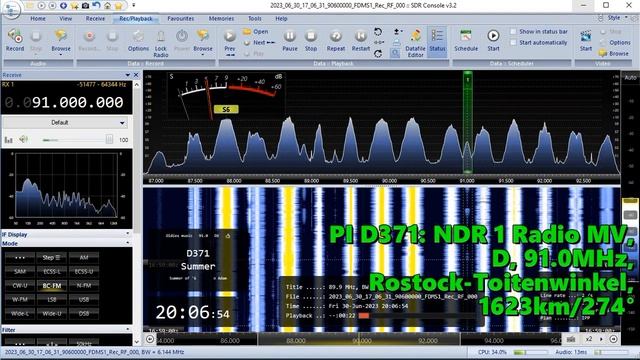The height and width of the screenshot is (360, 640).
Task: Open Browse dropdown in Data Record group
Action: coord(203,42)
